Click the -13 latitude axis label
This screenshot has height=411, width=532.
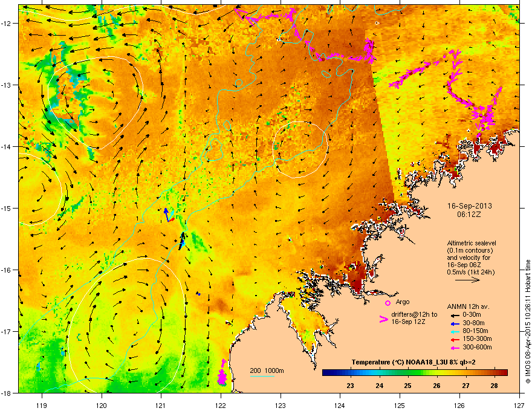[6, 85]
